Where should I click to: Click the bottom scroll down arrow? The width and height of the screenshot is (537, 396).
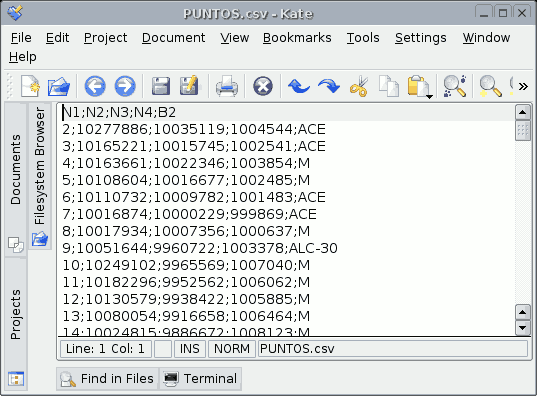523,327
